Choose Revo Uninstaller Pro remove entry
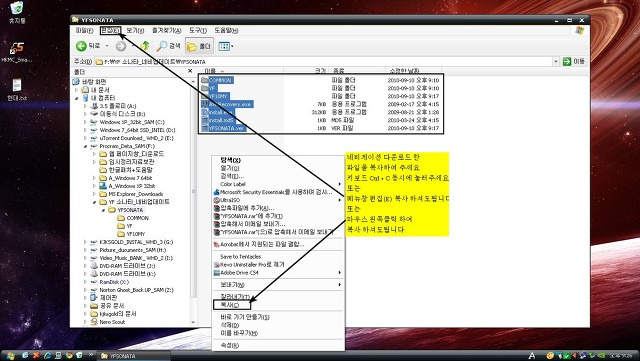Image resolution: width=640 pixels, height=361 pixels. pyautogui.click(x=278, y=265)
